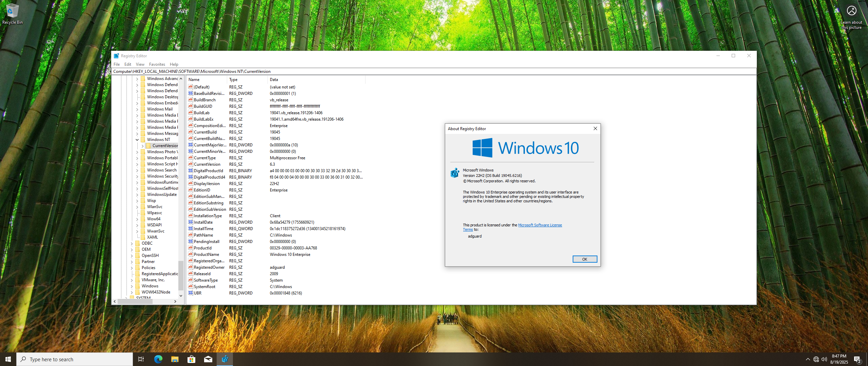Sort values by the Name column header
868x366 pixels.
pos(206,80)
